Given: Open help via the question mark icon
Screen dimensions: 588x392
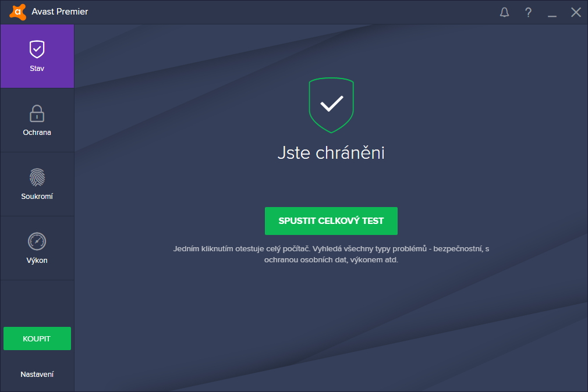Looking at the screenshot, I should click(x=528, y=12).
